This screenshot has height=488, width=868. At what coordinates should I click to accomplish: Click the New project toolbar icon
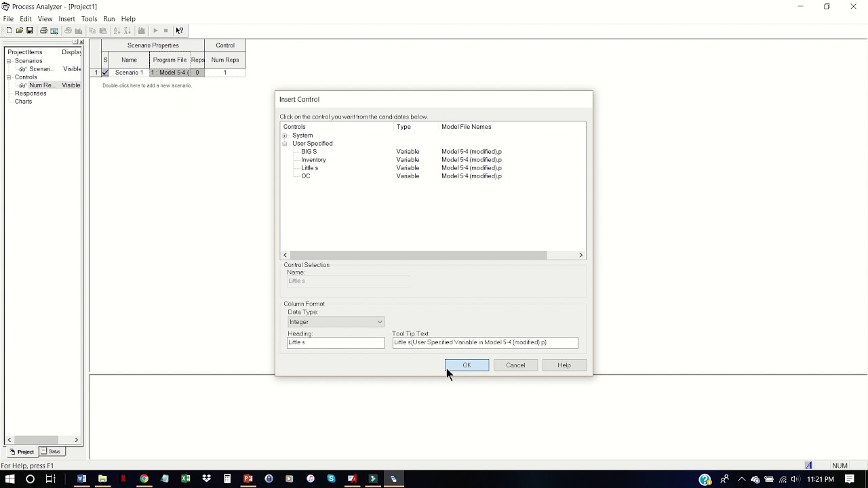[x=9, y=30]
